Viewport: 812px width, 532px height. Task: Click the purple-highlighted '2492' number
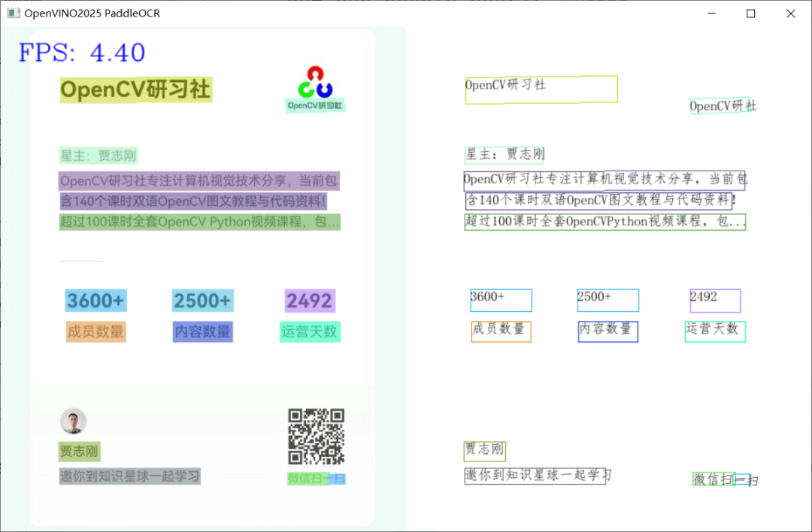(310, 301)
